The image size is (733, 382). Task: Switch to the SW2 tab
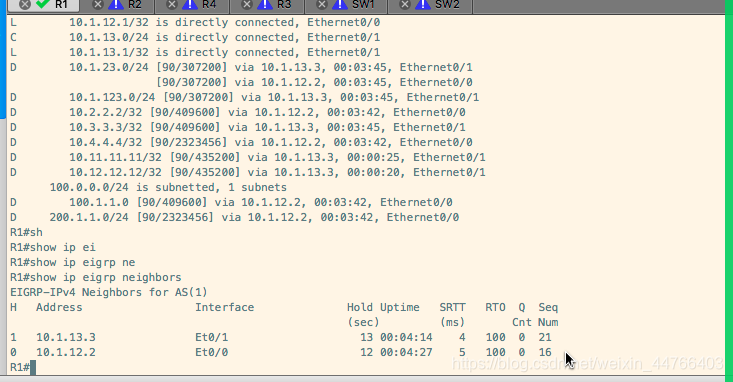[447, 5]
